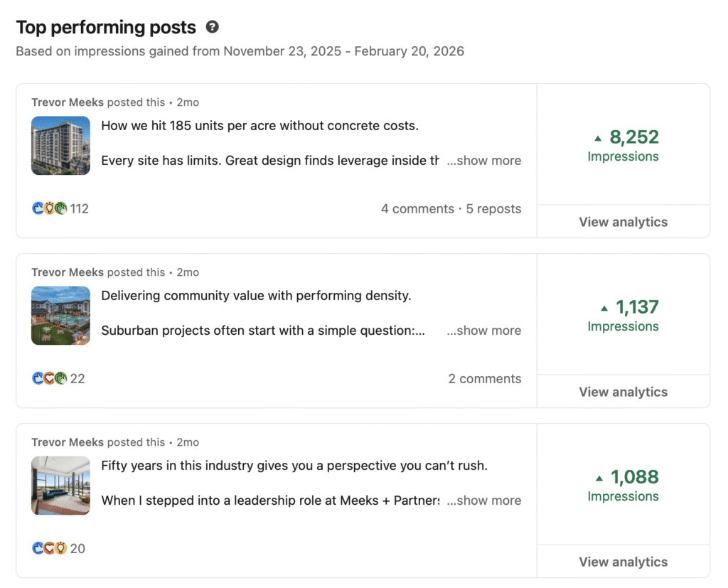Click the 8,252 impressions figure

tap(633, 137)
